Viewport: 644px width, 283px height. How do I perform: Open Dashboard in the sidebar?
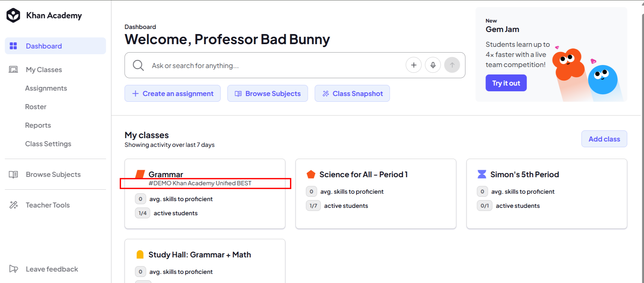pos(55,46)
